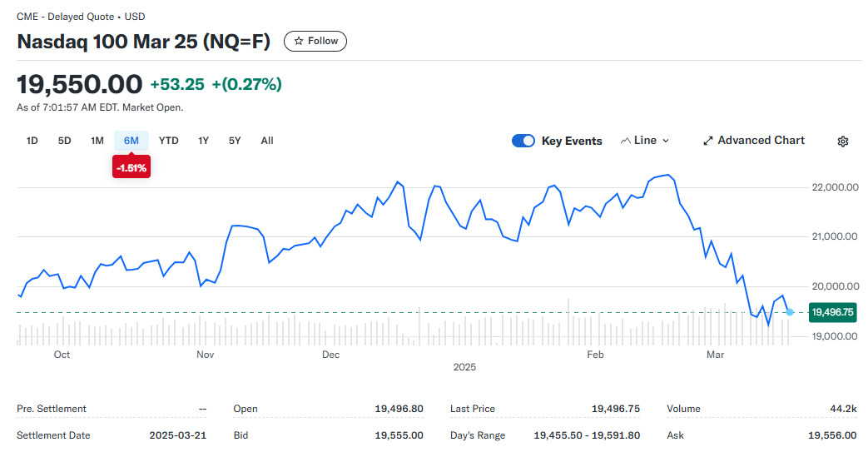Click the +53.25 price change value
Screen dimensions: 868x452
tap(177, 84)
